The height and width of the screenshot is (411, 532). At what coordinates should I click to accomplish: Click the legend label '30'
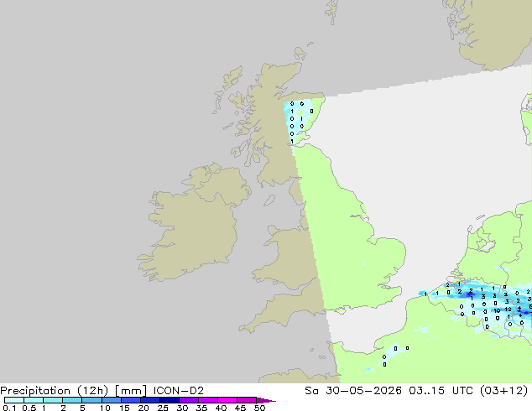[x=182, y=408]
